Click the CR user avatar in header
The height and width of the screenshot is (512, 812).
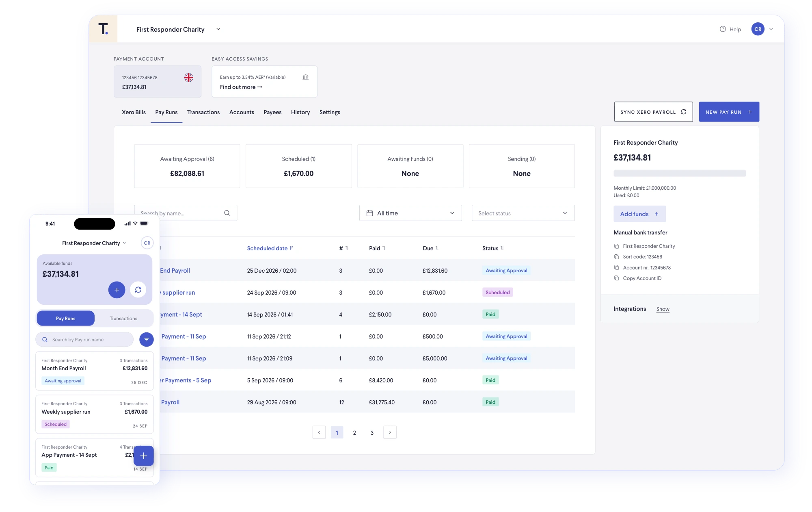[758, 29]
